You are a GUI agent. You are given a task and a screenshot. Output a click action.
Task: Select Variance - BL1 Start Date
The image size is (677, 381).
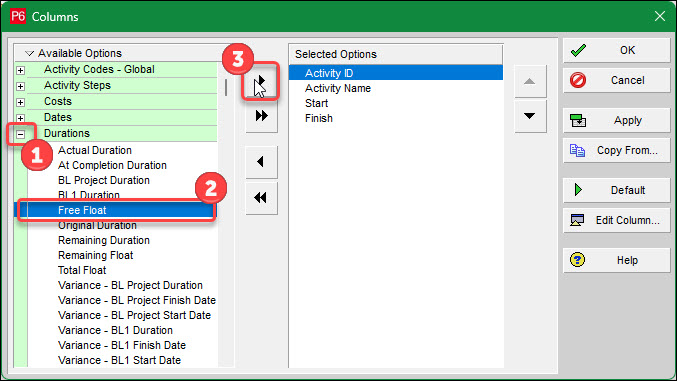[x=119, y=360]
